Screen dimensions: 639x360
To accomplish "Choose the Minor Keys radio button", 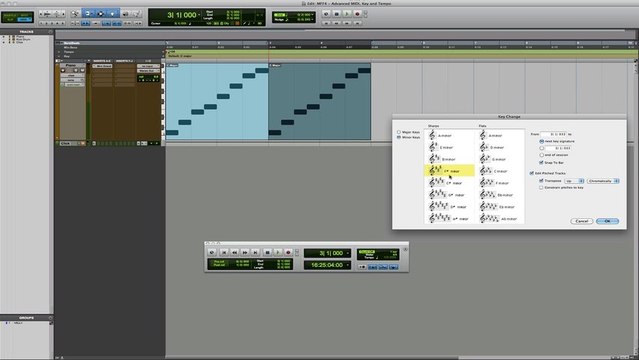I will coord(399,137).
